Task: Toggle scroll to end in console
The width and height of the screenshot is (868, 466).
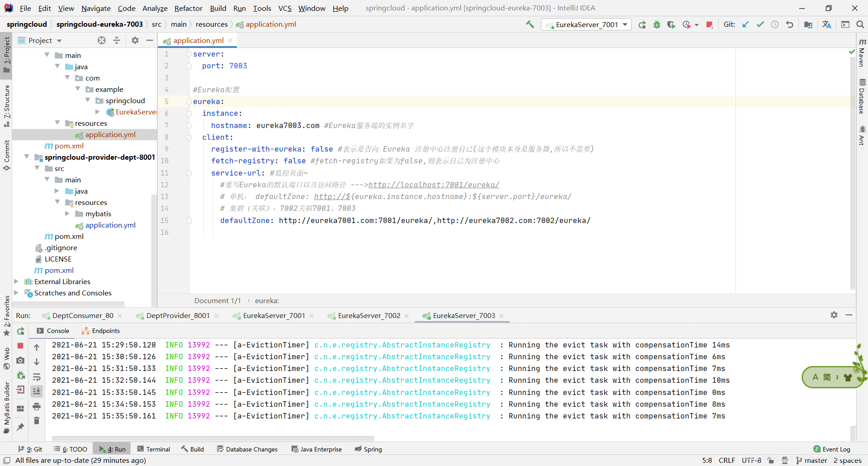Action: point(37,391)
